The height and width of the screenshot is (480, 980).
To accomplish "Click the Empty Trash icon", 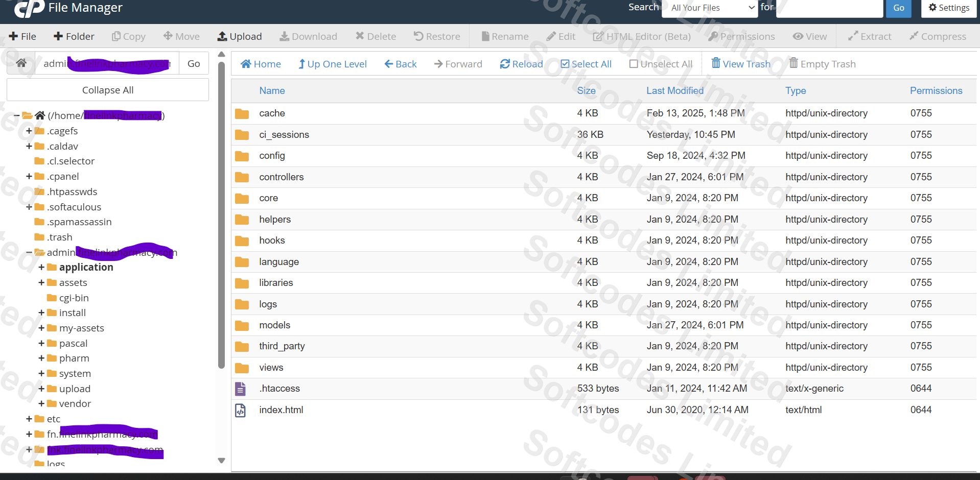I will (822, 63).
